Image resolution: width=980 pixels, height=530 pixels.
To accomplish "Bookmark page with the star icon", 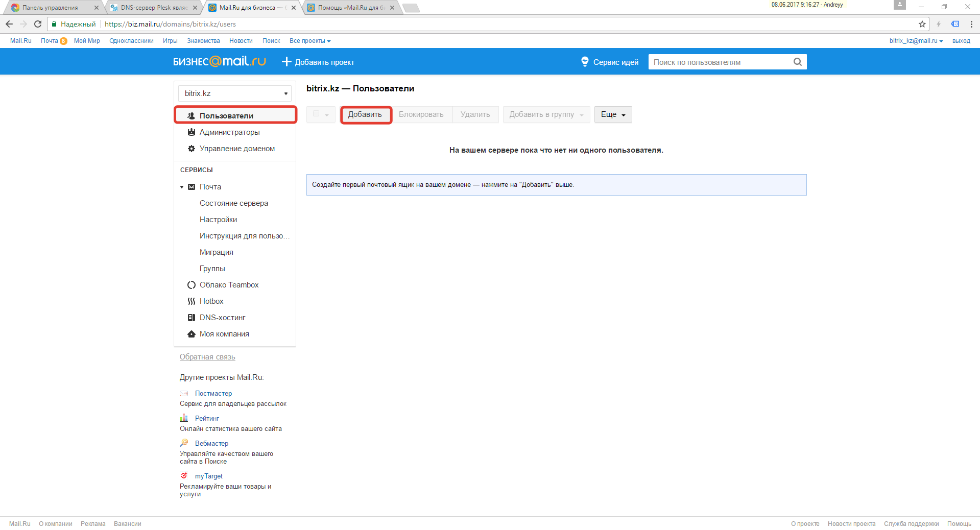I will point(922,24).
